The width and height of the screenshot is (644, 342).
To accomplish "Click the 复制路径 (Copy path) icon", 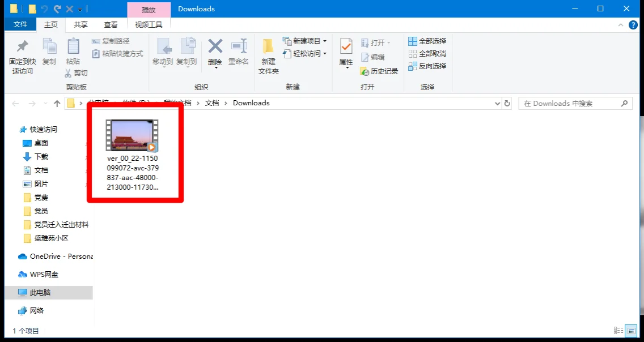I will [x=111, y=41].
